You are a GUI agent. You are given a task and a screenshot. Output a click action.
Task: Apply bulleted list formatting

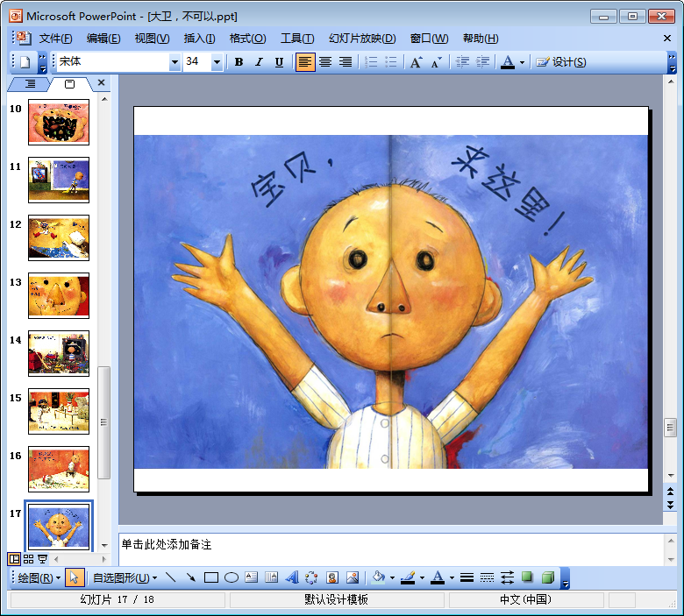[x=391, y=62]
